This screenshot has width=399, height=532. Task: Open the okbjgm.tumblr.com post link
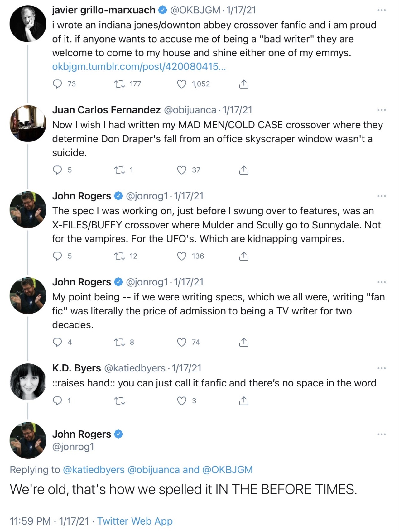(x=139, y=67)
